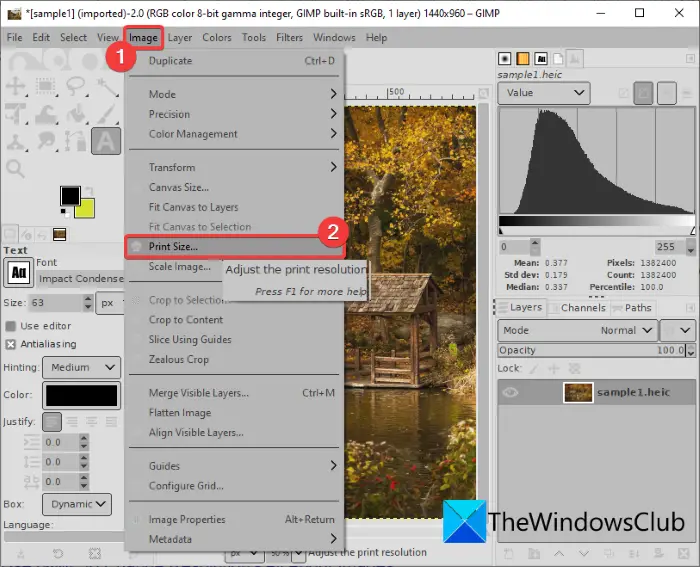Click the black text Color swatch
The image size is (700, 567).
tap(82, 395)
